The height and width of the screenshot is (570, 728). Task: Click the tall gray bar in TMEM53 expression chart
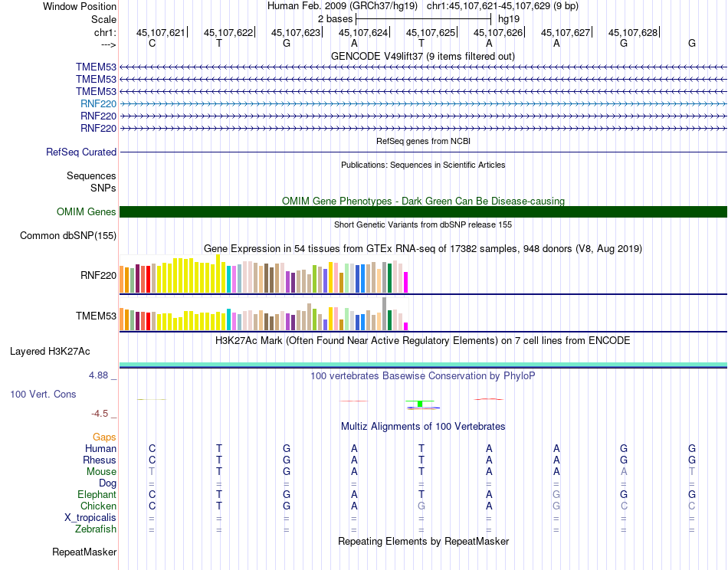384,313
